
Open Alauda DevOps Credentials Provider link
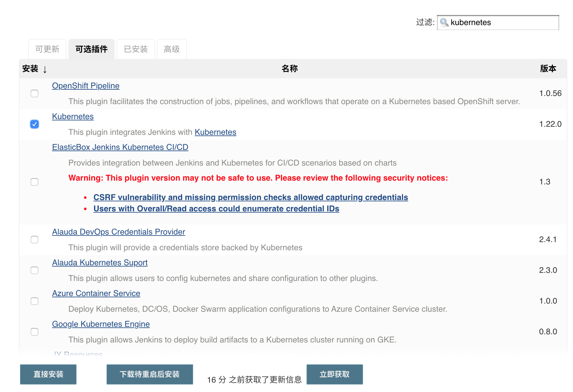118,232
